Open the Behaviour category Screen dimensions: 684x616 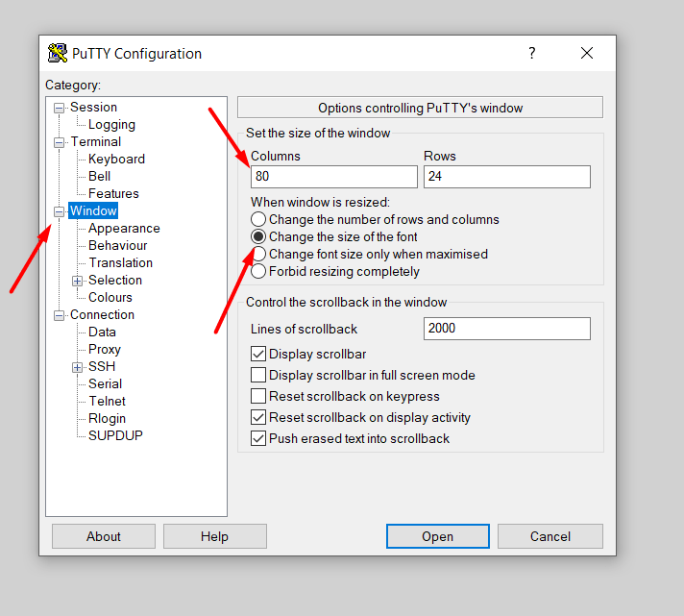(x=118, y=245)
